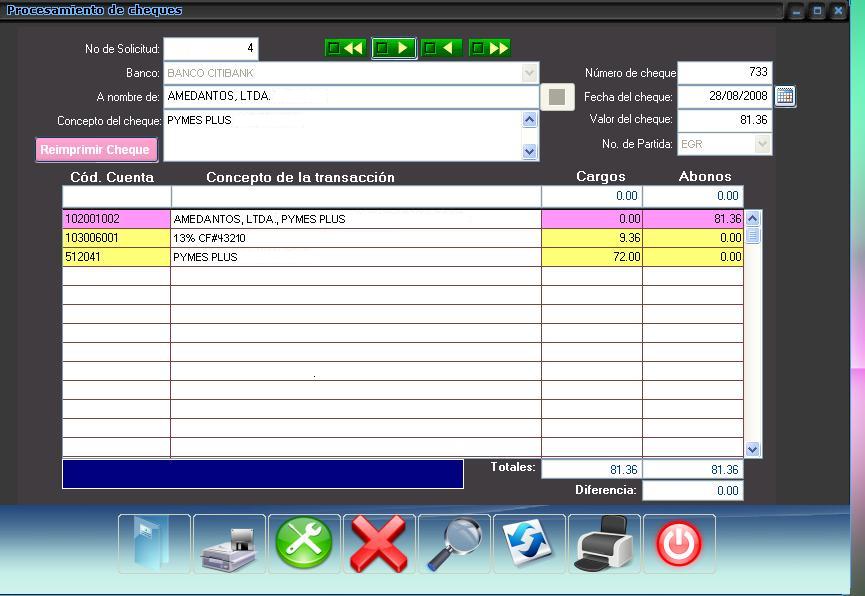Click the Cargos value 9.36
The height and width of the screenshot is (596, 865).
click(x=591, y=238)
